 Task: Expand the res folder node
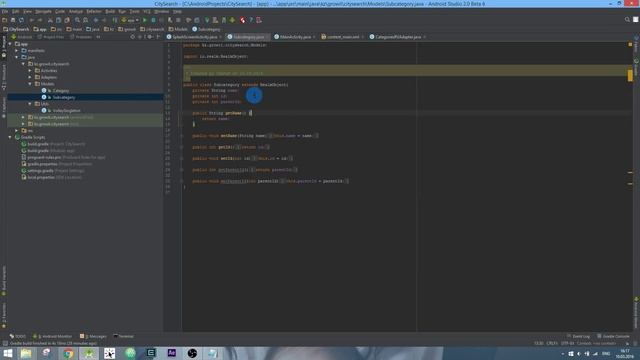click(x=17, y=131)
